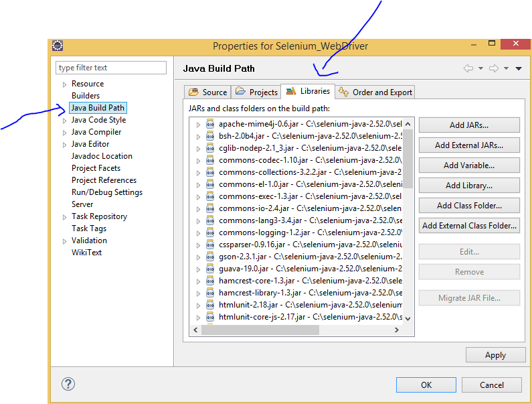Click the type filter text field

111,68
